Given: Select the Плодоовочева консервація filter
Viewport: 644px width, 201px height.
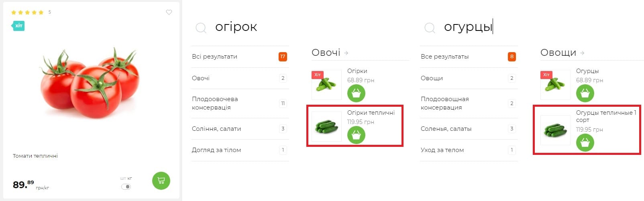Looking at the screenshot, I should (240, 104).
